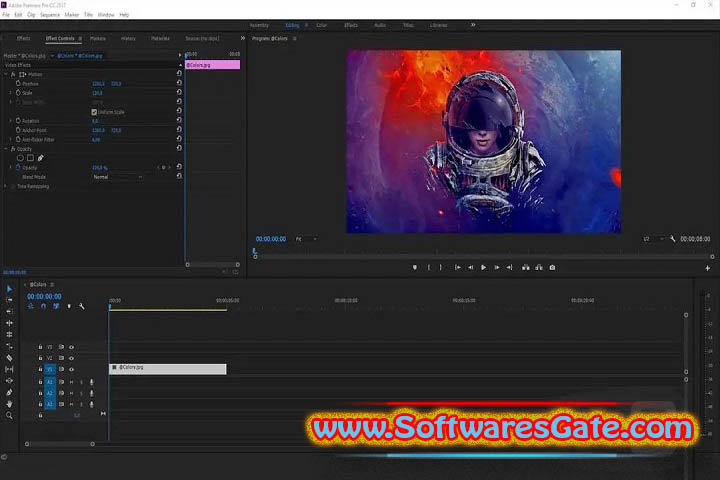The width and height of the screenshot is (720, 480).
Task: Select free draw bezier pen mask under Opacity
Action: pyautogui.click(x=40, y=158)
